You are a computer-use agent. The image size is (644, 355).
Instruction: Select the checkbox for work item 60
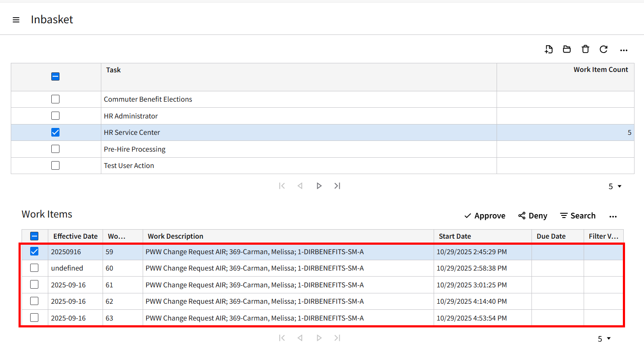34,268
